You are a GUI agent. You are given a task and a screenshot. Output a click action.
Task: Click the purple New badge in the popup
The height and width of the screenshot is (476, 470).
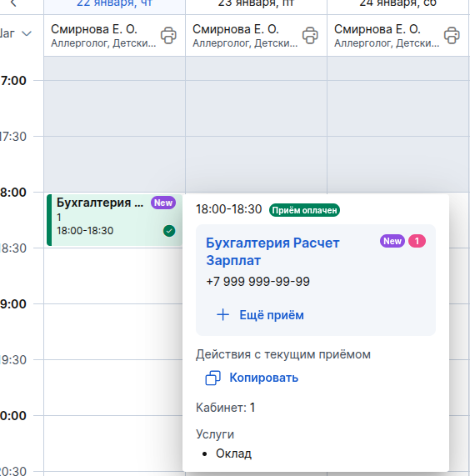pyautogui.click(x=392, y=241)
